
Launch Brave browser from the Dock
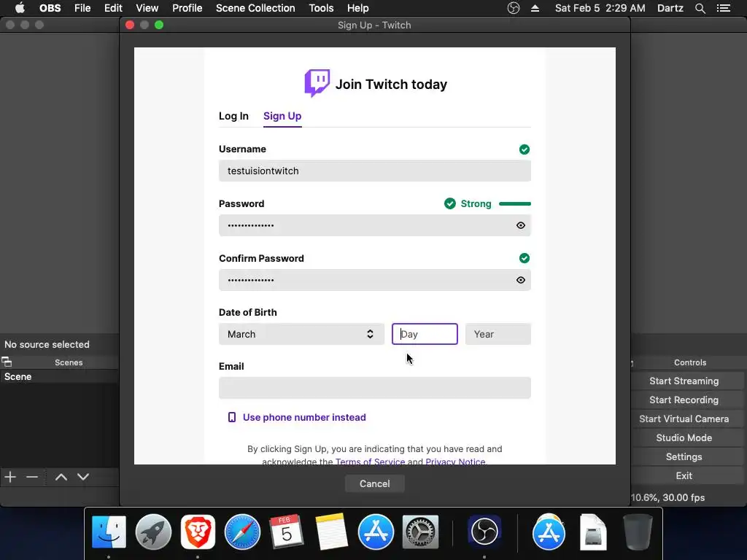198,532
